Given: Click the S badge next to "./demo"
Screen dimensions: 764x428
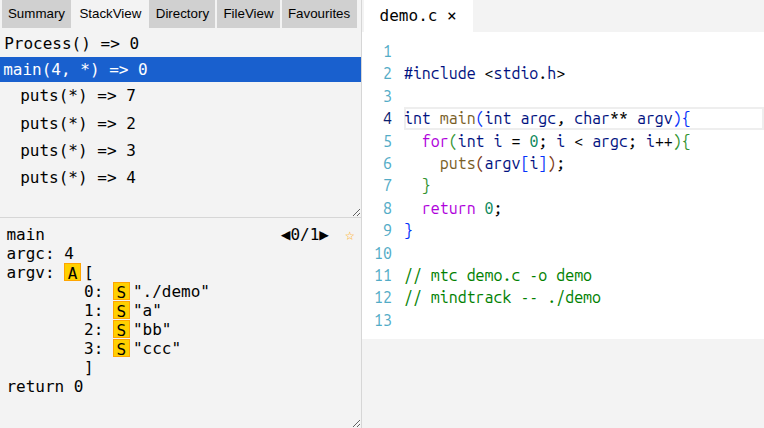Looking at the screenshot, I should coord(121,292).
